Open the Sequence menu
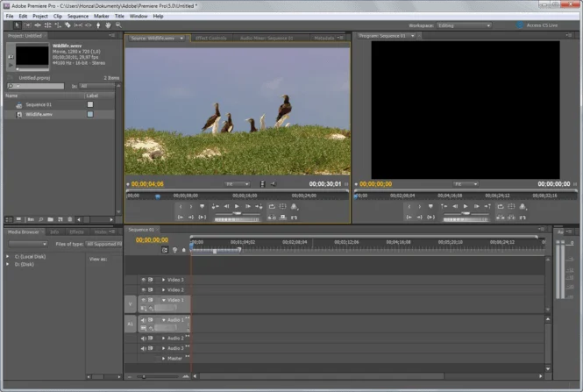Screen dimensions: 583x392 [x=78, y=16]
